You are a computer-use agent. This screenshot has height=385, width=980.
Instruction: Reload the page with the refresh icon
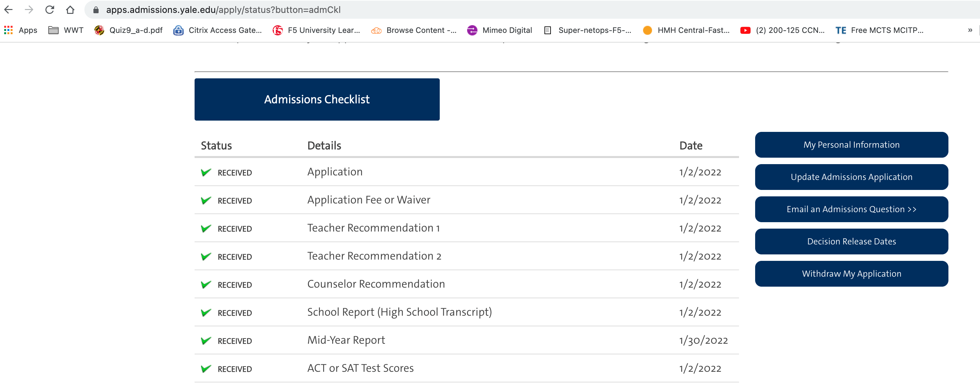50,10
